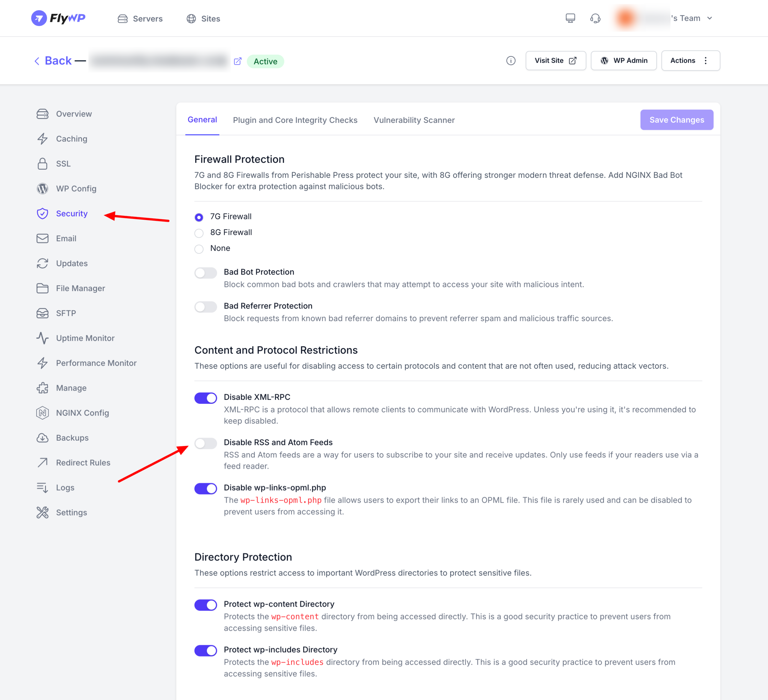Open SSL via the padlock icon

coord(42,164)
